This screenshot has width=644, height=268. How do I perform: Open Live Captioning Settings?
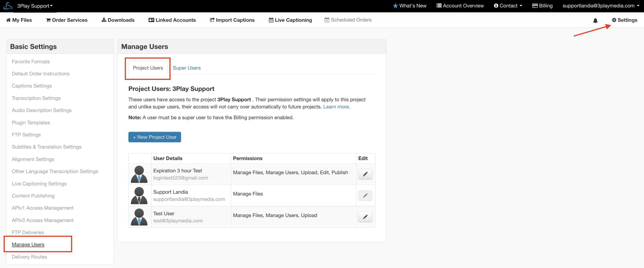(39, 184)
